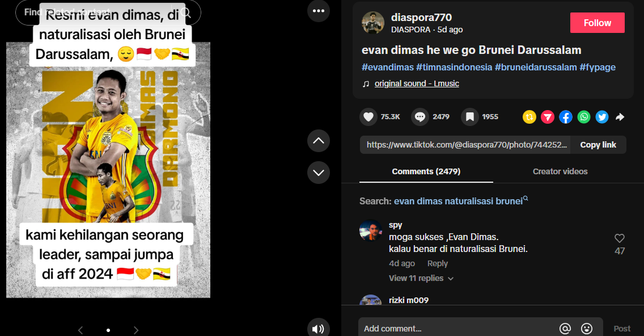This screenshot has height=336, width=644.
Task: Share the post to Twitter
Action: [x=601, y=117]
